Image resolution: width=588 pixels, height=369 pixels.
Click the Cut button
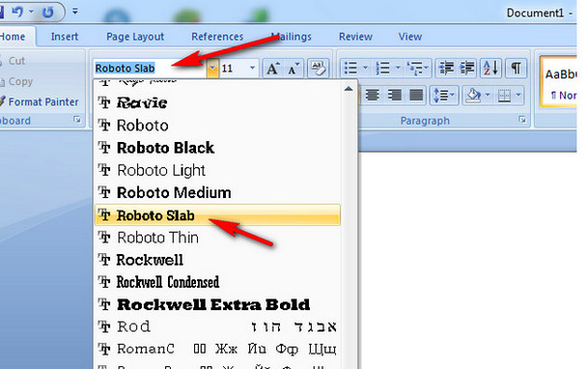click(x=13, y=61)
